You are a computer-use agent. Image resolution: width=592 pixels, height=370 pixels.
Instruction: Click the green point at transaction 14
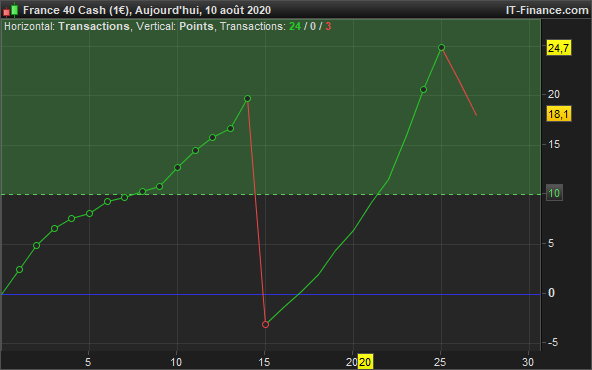click(248, 99)
